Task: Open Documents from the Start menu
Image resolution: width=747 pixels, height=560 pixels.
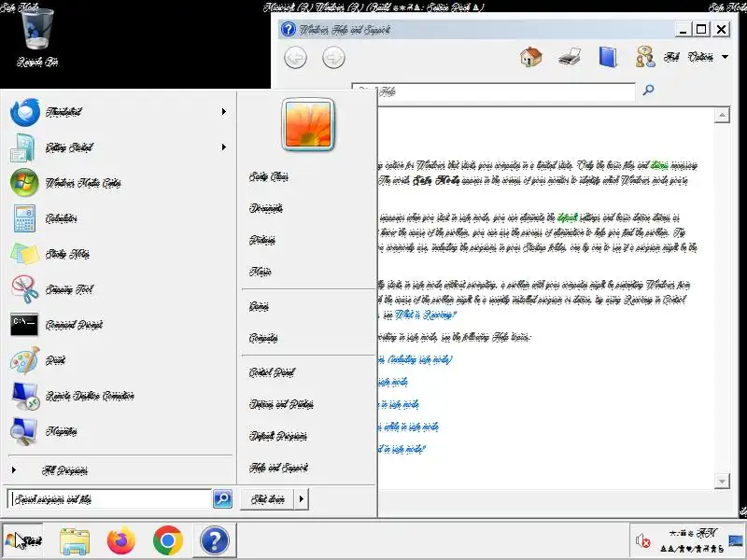Action: pyautogui.click(x=266, y=208)
